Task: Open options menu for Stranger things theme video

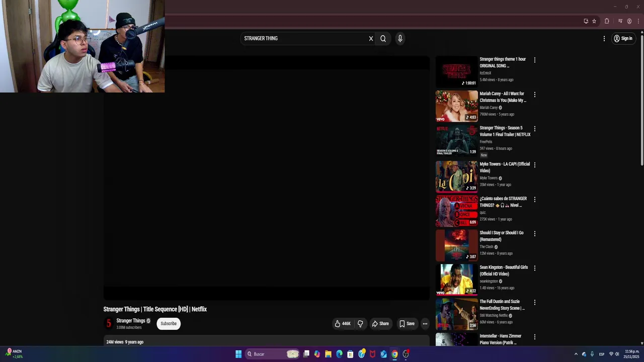Action: click(x=534, y=60)
